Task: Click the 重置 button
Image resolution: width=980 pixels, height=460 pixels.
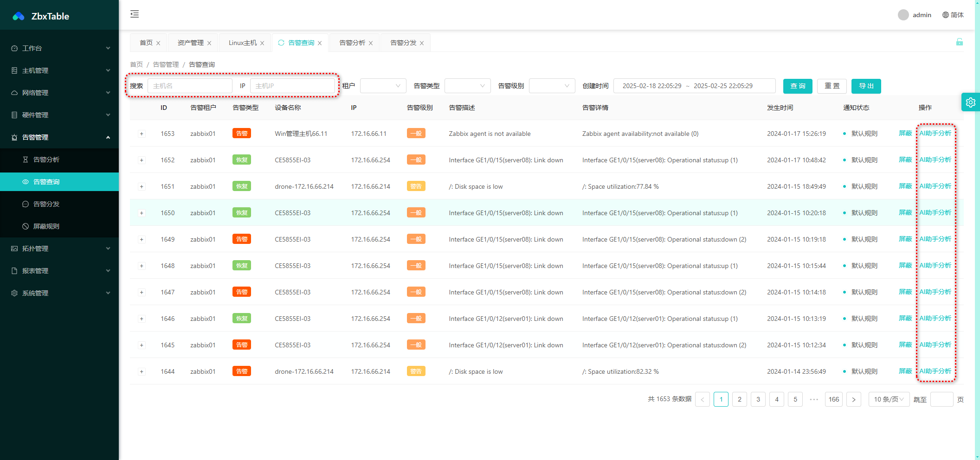Action: coord(832,86)
